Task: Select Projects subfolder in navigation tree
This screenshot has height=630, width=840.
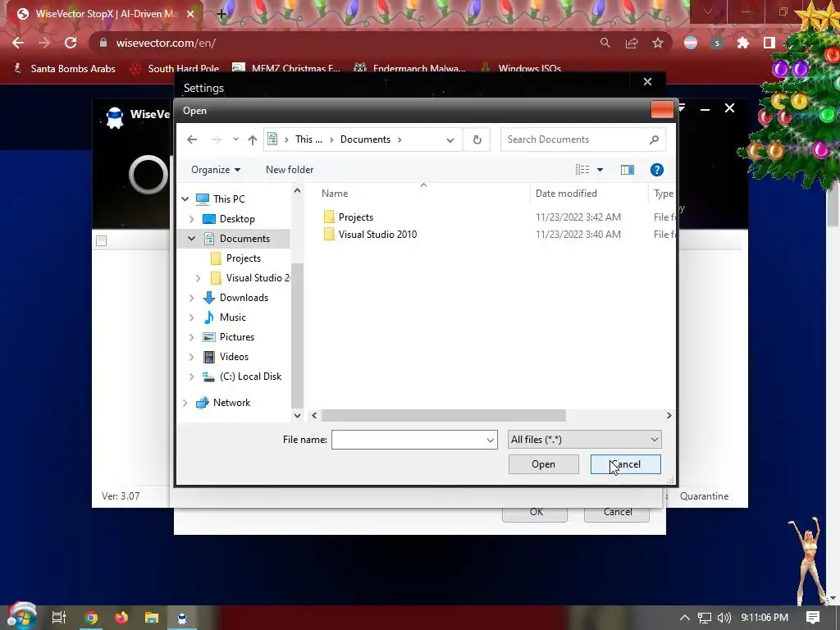Action: (x=235, y=258)
